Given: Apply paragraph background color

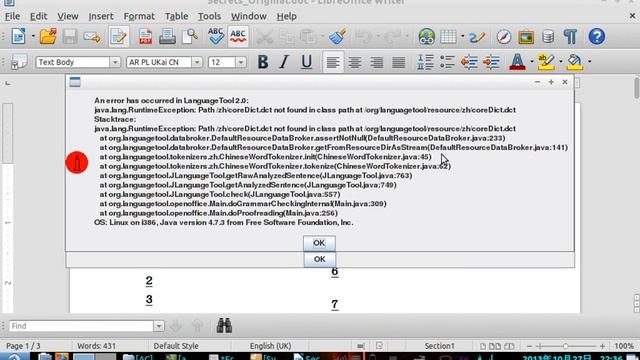Looking at the screenshot, I should point(575,62).
